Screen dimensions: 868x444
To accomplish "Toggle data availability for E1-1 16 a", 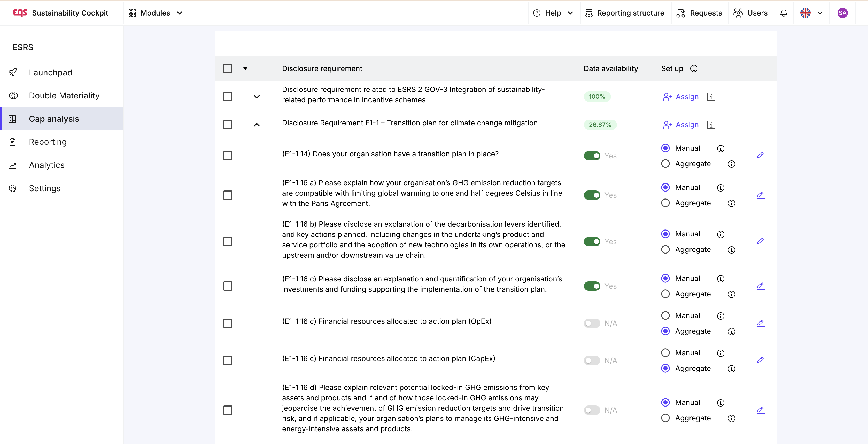I will [x=592, y=195].
